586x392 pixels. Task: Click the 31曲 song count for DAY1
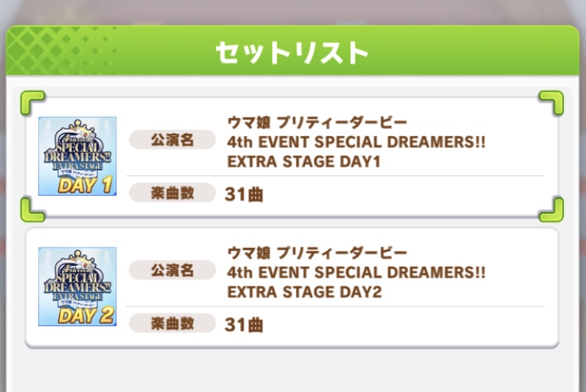coord(244,193)
